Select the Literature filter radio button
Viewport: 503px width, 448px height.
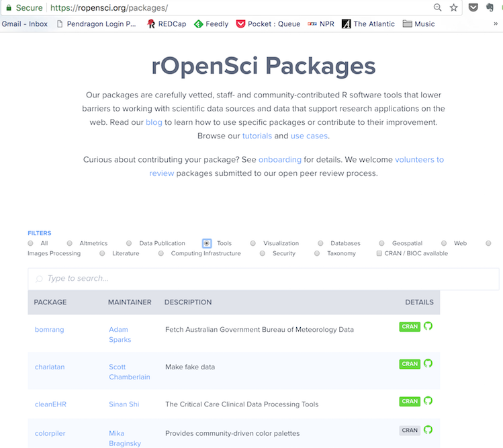(x=102, y=253)
